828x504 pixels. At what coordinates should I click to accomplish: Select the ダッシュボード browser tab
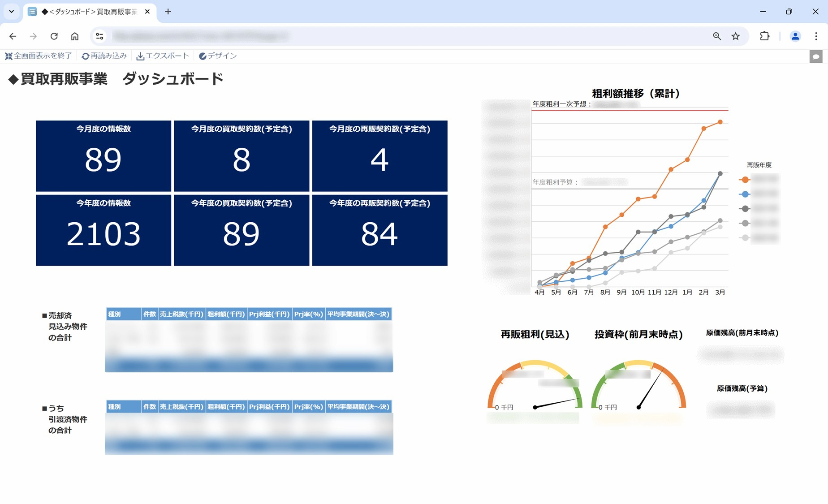[x=90, y=12]
